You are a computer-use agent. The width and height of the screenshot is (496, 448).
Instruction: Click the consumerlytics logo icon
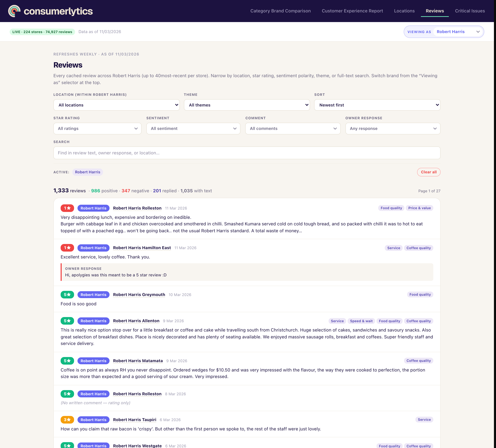[x=14, y=11]
